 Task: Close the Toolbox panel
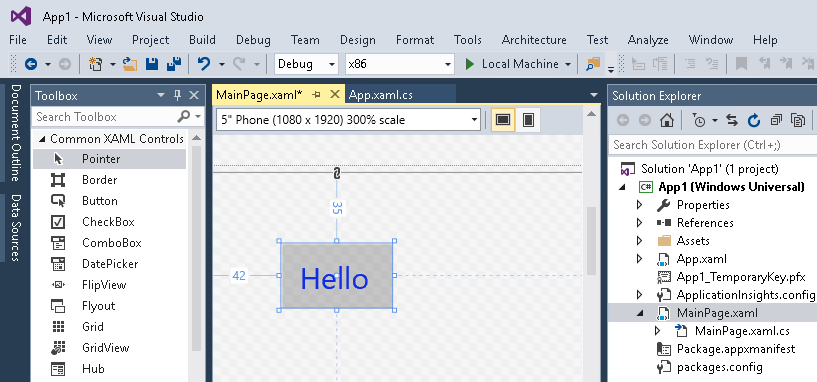pyautogui.click(x=194, y=95)
